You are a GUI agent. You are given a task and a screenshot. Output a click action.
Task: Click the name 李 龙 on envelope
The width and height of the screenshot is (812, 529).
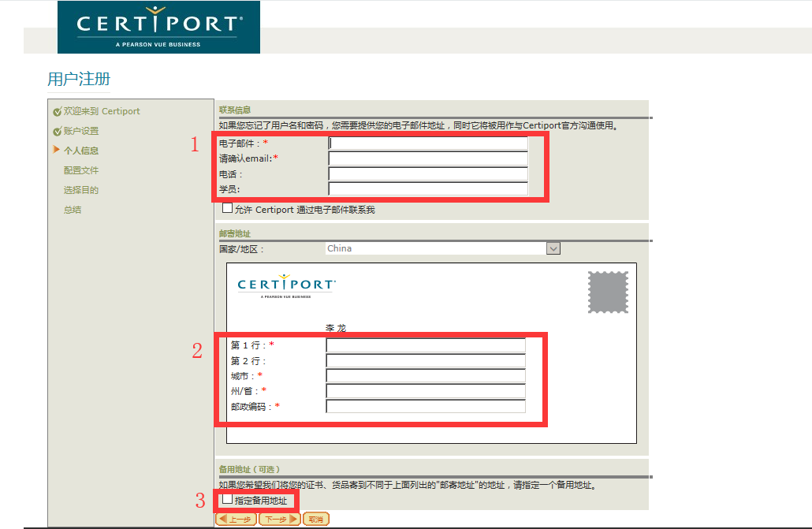coord(336,328)
